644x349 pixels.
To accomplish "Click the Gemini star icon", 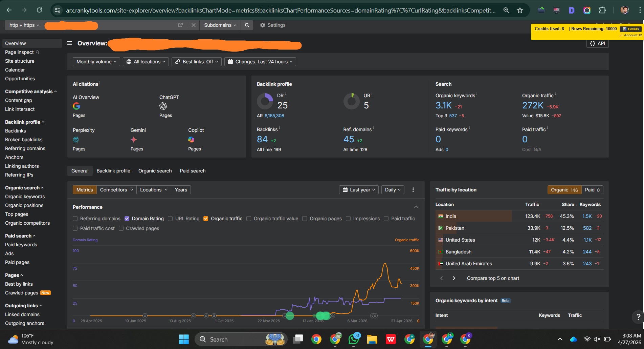I will [x=134, y=140].
